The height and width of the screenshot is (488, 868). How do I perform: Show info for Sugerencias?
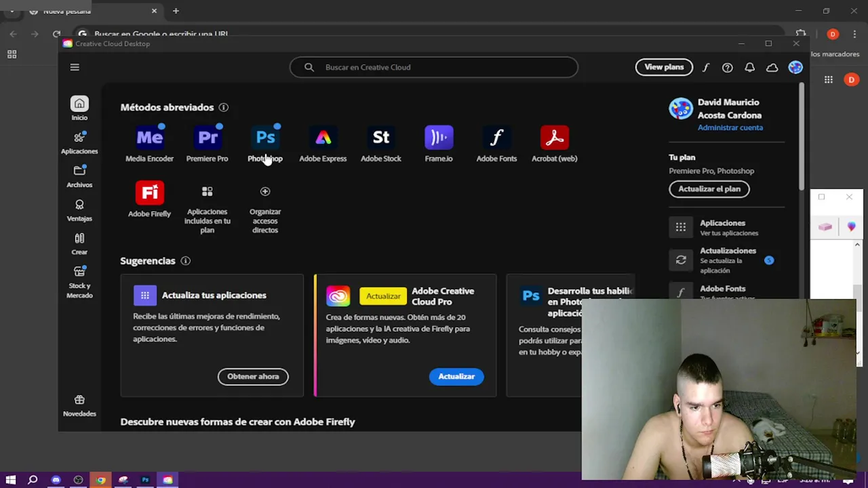click(x=185, y=261)
